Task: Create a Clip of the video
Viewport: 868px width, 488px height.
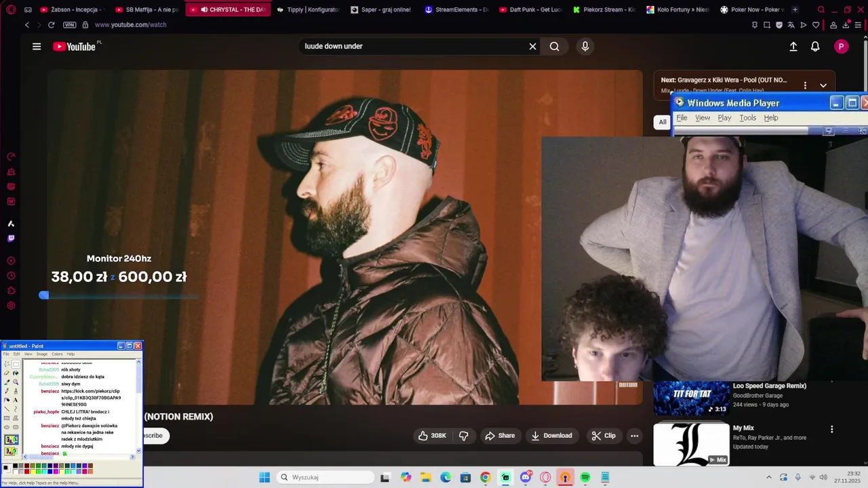Action: pyautogui.click(x=604, y=436)
